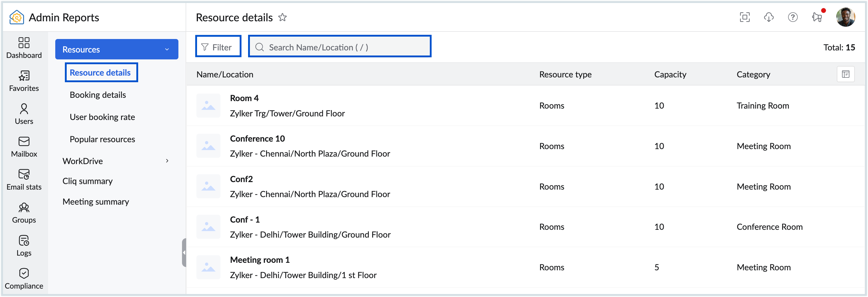Open Popular resources report
This screenshot has width=868, height=297.
102,139
